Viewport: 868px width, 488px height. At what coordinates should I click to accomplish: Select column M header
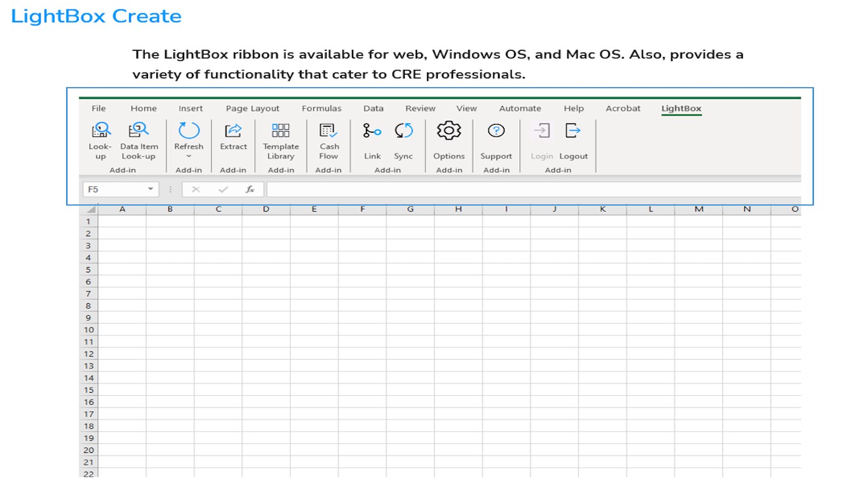click(x=698, y=209)
